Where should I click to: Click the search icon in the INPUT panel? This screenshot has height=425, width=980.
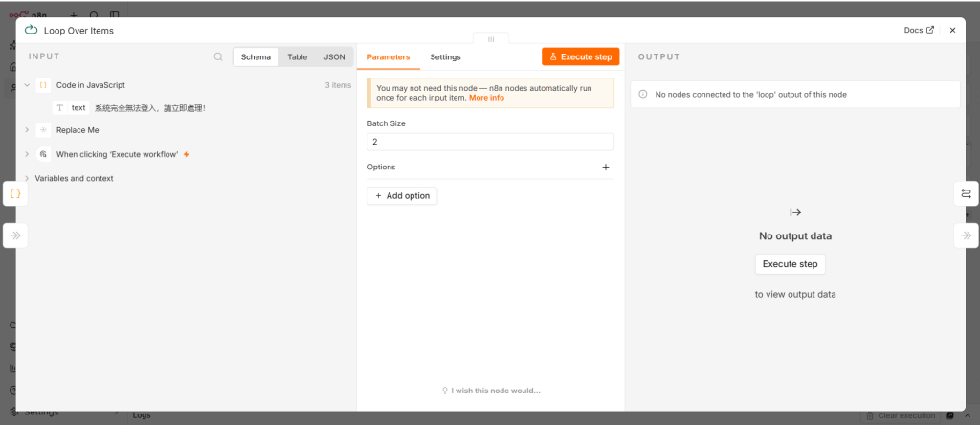pyautogui.click(x=218, y=56)
